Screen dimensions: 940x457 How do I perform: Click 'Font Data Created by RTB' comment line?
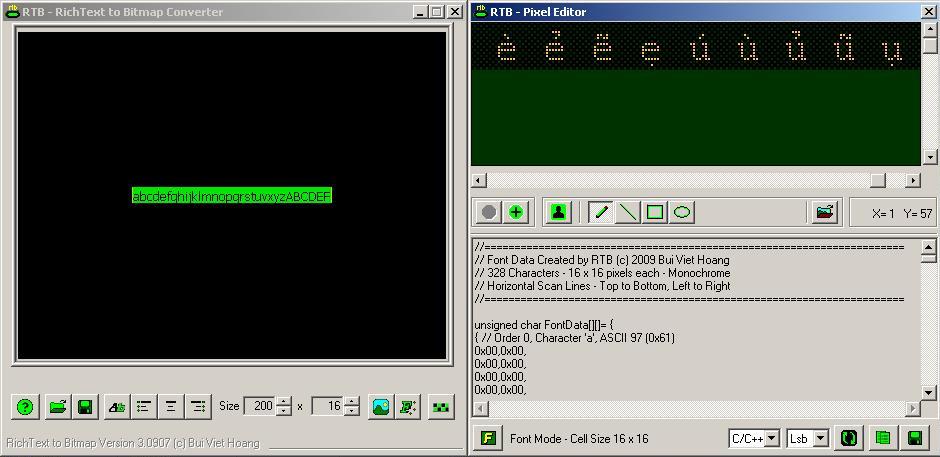[x=602, y=260]
